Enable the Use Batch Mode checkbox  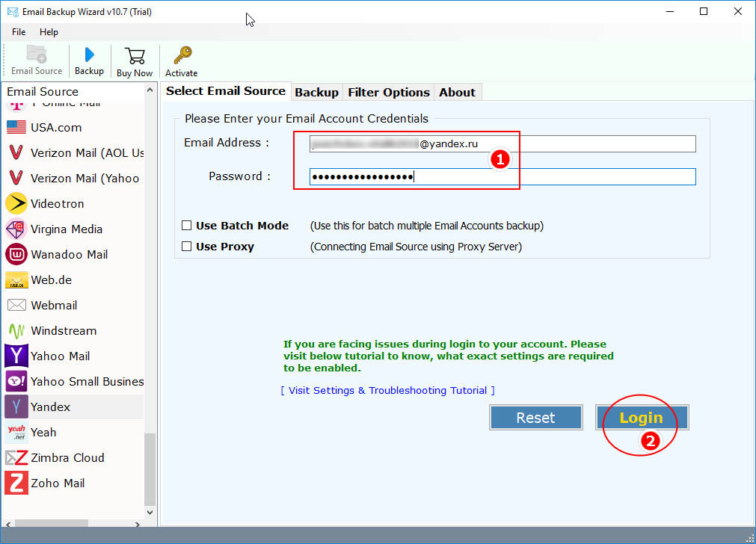tap(187, 226)
